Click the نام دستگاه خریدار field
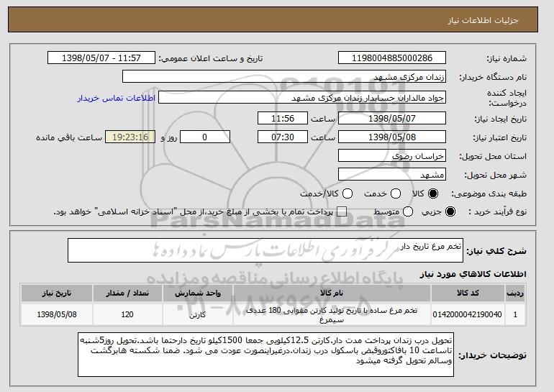Image resolution: width=554 pixels, height=392 pixels. tap(284, 77)
